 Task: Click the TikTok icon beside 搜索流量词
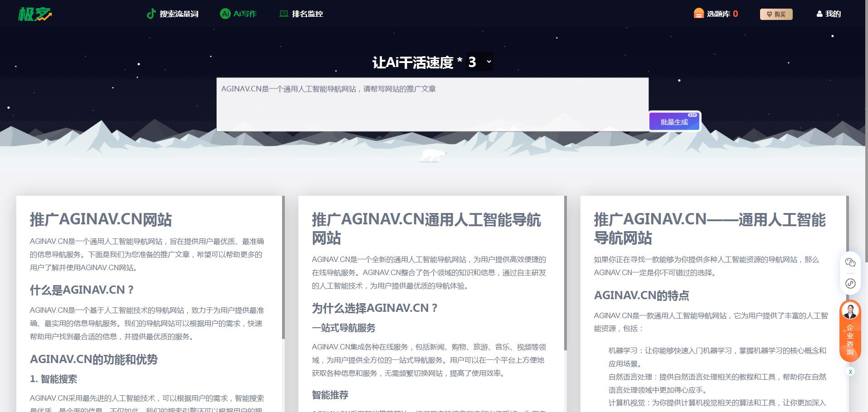pyautogui.click(x=151, y=14)
